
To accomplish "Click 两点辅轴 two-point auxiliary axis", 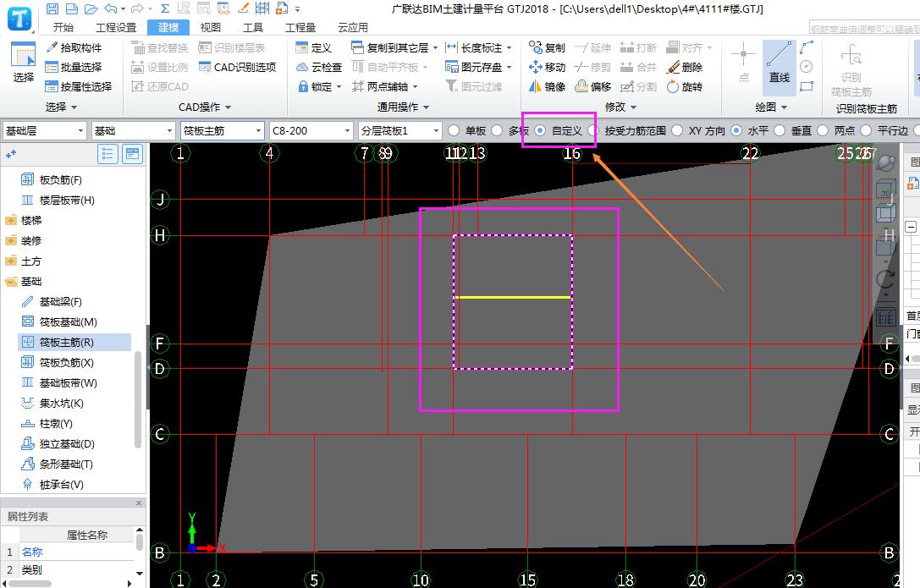I will (x=384, y=86).
